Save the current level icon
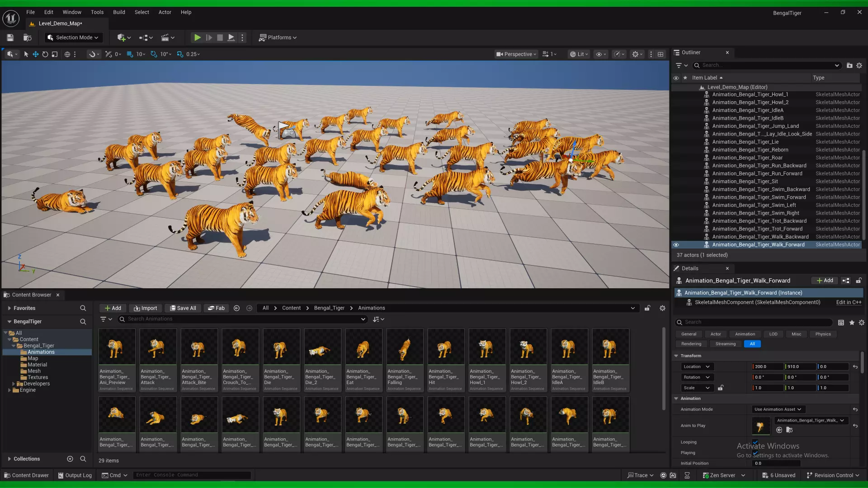Image resolution: width=868 pixels, height=488 pixels. pos(10,38)
